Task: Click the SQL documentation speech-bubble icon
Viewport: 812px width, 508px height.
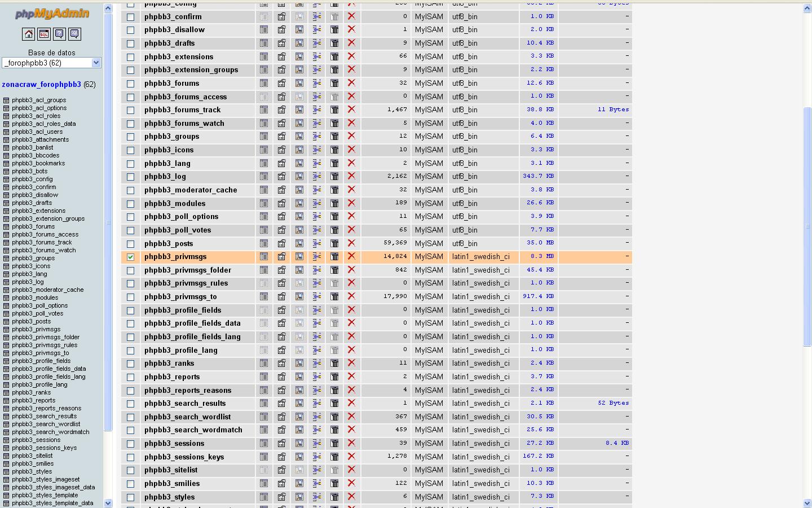Action: coord(74,34)
